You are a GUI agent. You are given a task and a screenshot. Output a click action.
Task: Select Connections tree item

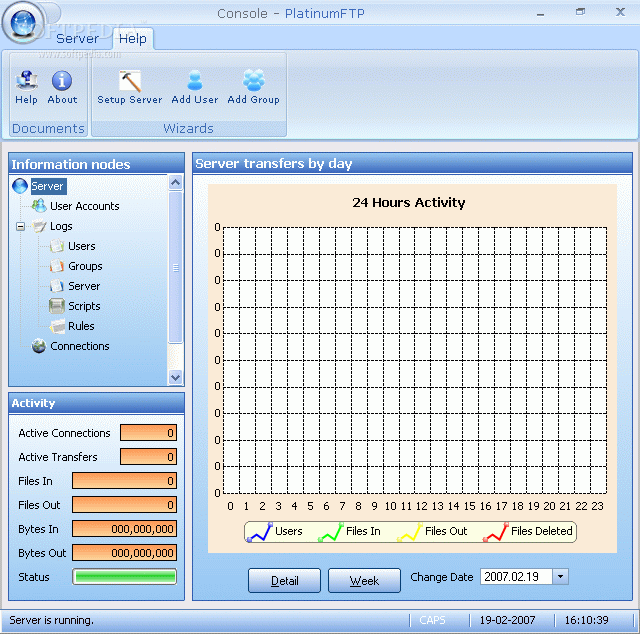[x=80, y=346]
